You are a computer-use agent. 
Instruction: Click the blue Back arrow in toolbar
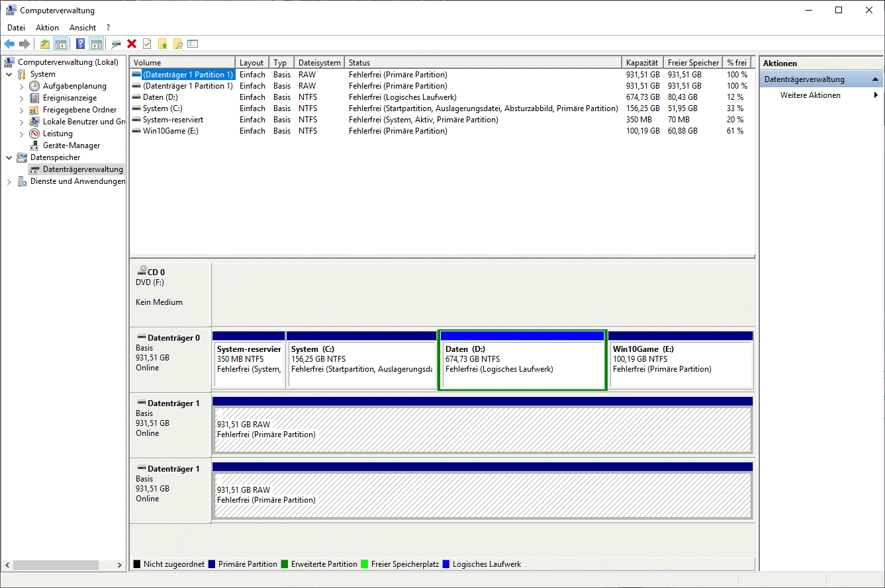click(x=9, y=44)
